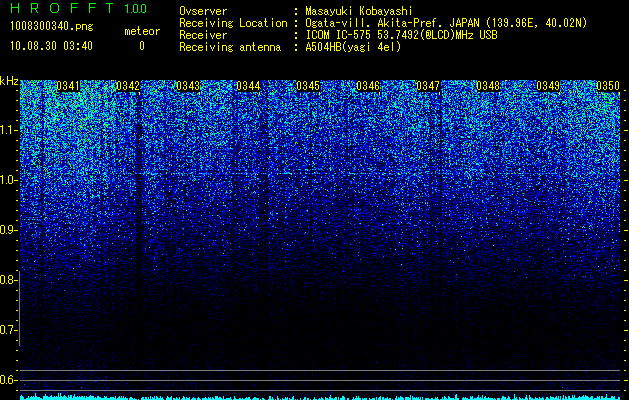Click the Receiver value ICOM IC-575
The height and width of the screenshot is (400, 629).
(x=339, y=35)
